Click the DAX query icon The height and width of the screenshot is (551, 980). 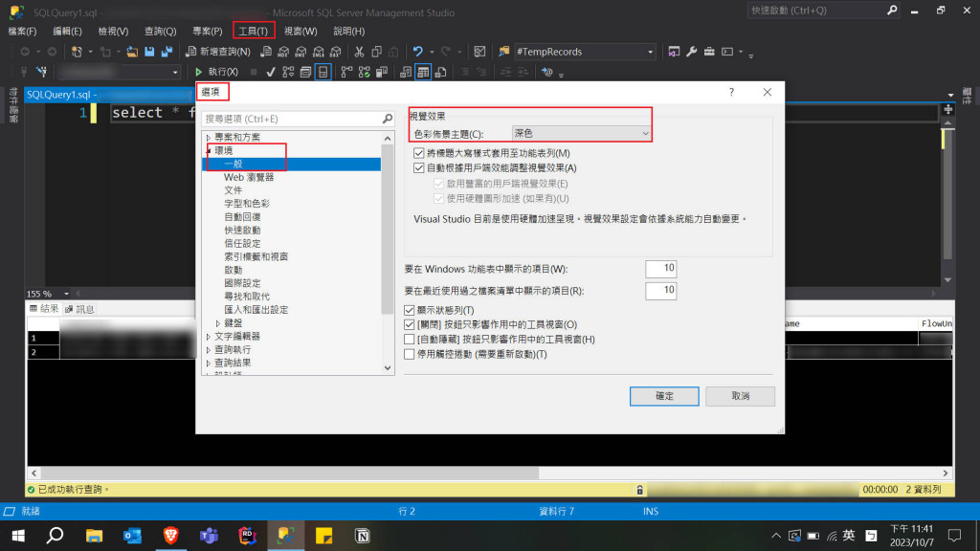tap(336, 52)
